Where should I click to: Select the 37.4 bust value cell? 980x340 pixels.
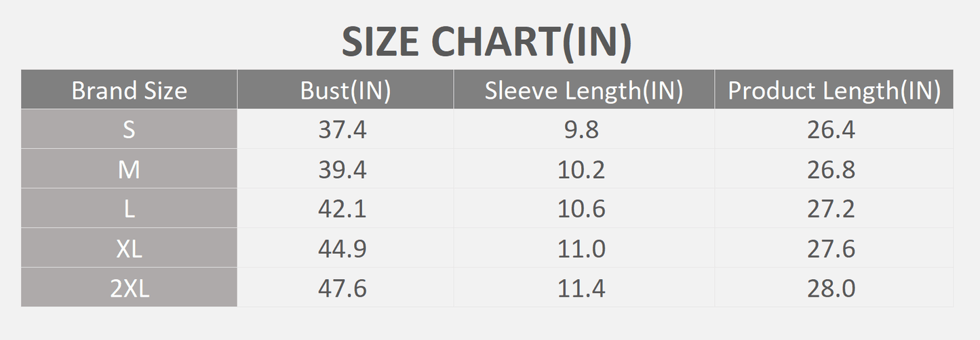tap(345, 129)
